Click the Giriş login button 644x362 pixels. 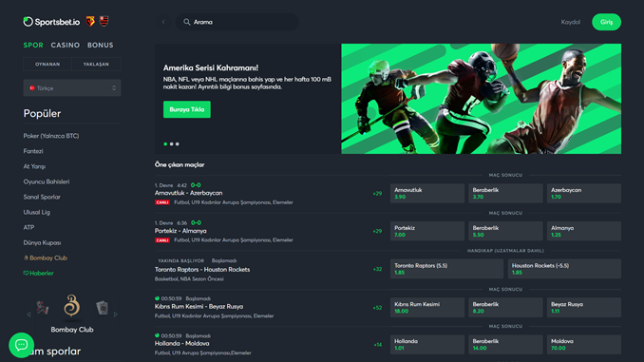tap(606, 22)
